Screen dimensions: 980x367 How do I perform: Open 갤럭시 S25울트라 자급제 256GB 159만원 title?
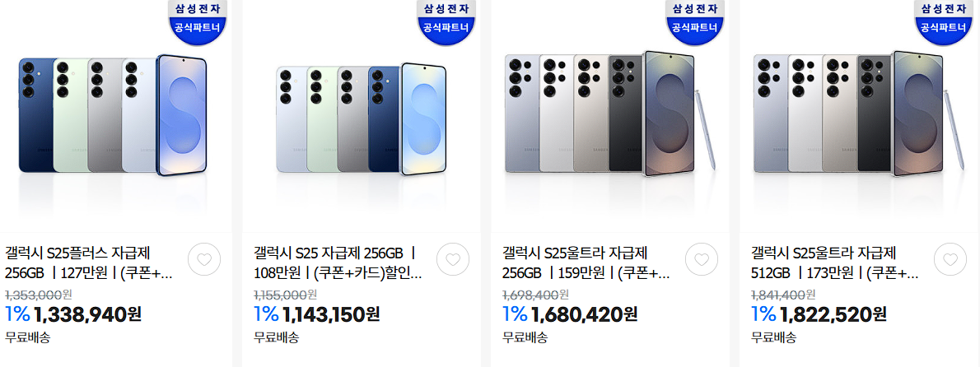586,262
